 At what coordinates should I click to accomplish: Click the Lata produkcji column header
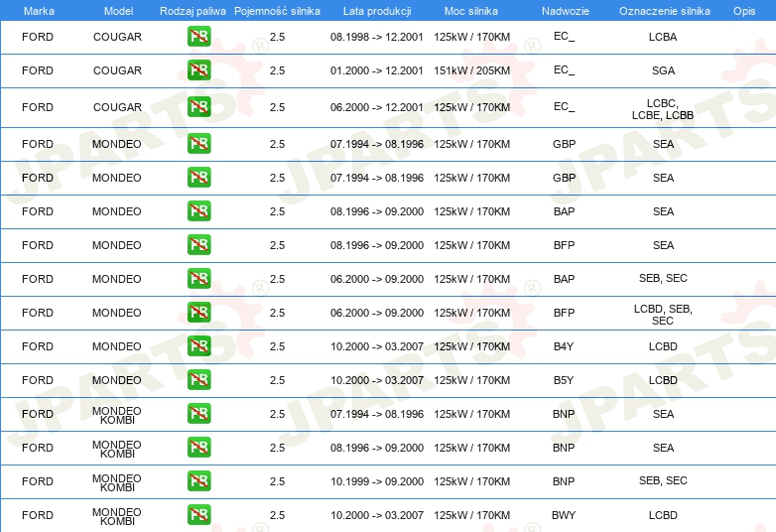coord(377,11)
